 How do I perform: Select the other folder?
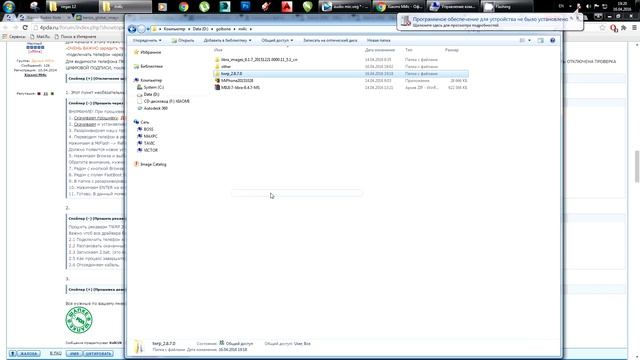coord(226,67)
